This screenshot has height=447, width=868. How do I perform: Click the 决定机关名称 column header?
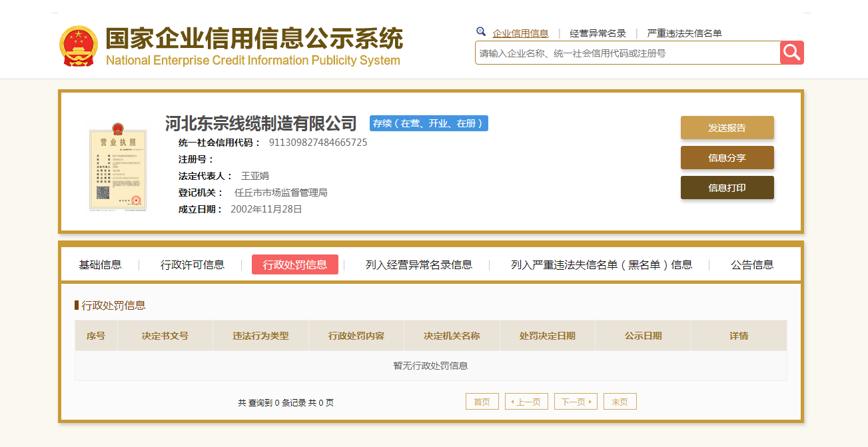(x=452, y=336)
